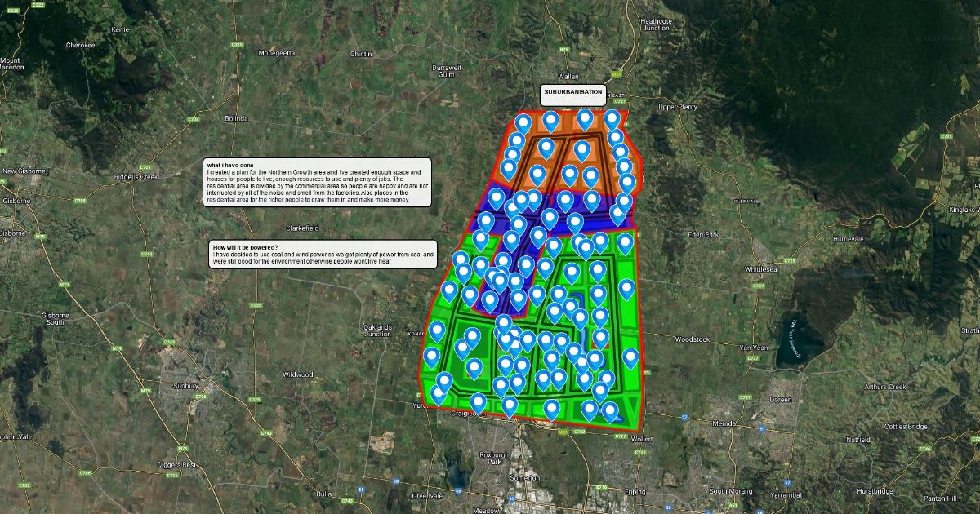Select the Gisborne place name
This screenshot has height=514, width=980.
point(13,199)
